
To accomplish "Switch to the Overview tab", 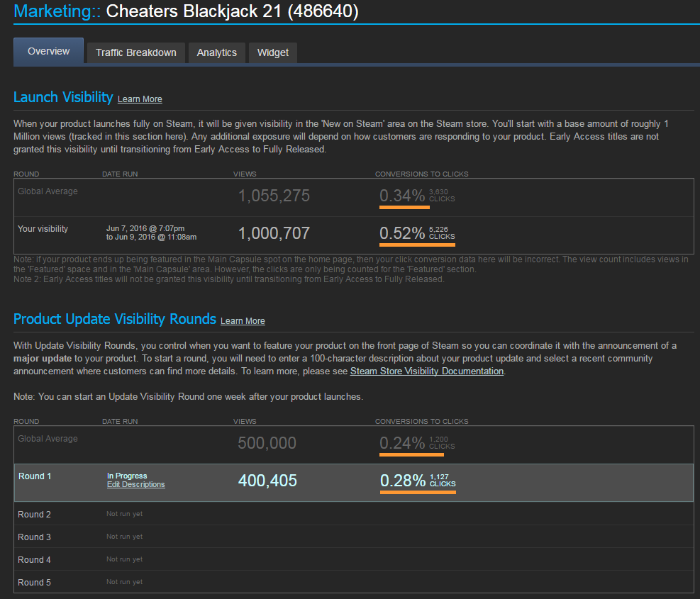I will pyautogui.click(x=49, y=51).
